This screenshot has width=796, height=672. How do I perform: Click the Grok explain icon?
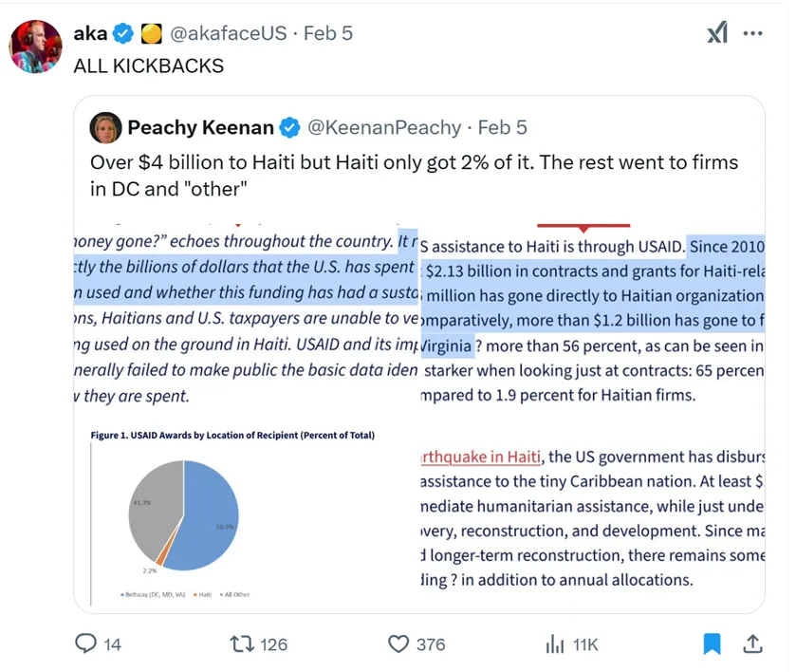tap(717, 33)
